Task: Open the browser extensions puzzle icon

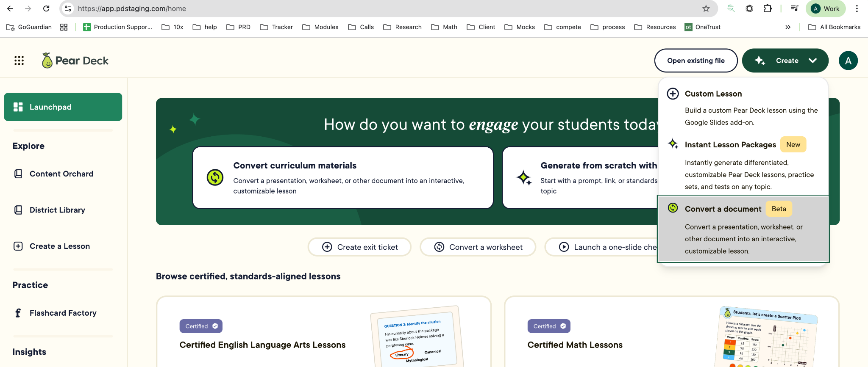Action: tap(768, 8)
